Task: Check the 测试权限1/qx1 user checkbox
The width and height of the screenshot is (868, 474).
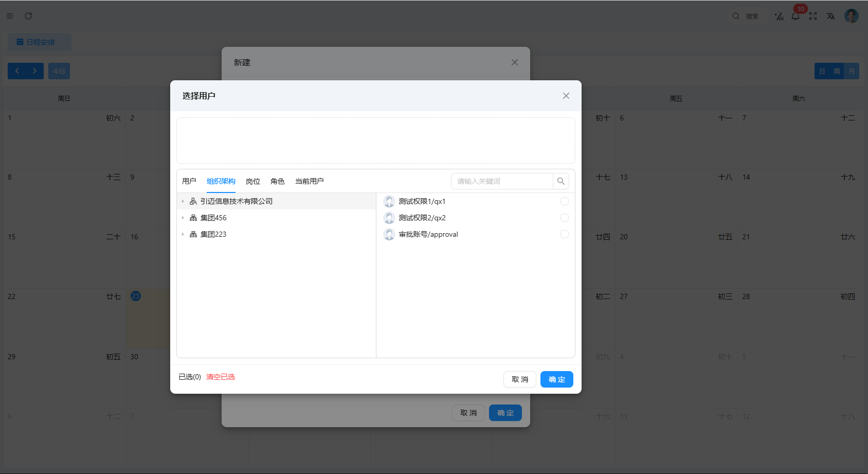Action: point(565,201)
